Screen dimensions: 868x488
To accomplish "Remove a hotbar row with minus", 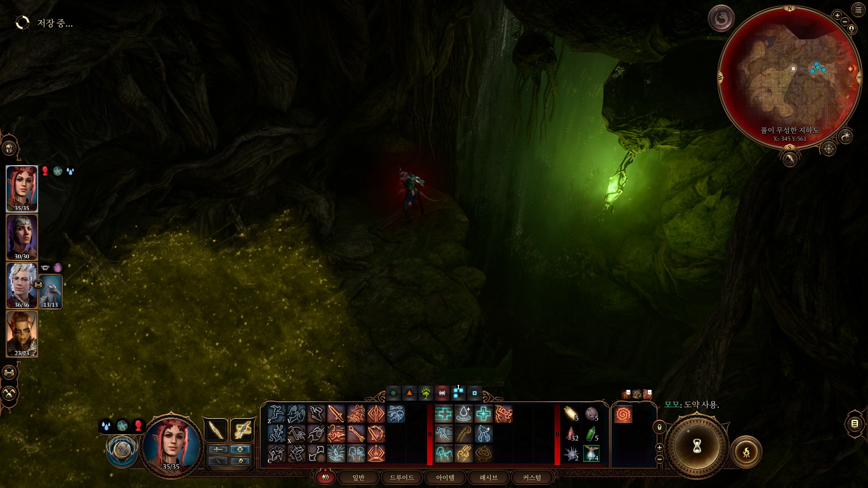I will point(659,459).
